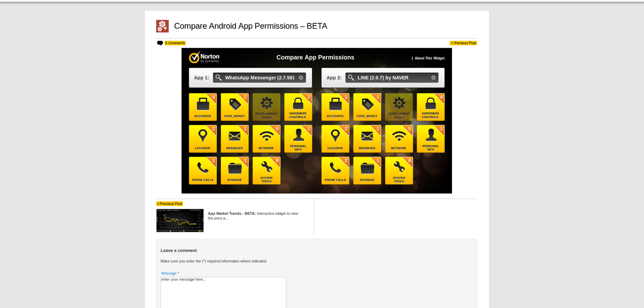View App 2 Messages permissions tile
644x308 pixels.
click(x=367, y=139)
